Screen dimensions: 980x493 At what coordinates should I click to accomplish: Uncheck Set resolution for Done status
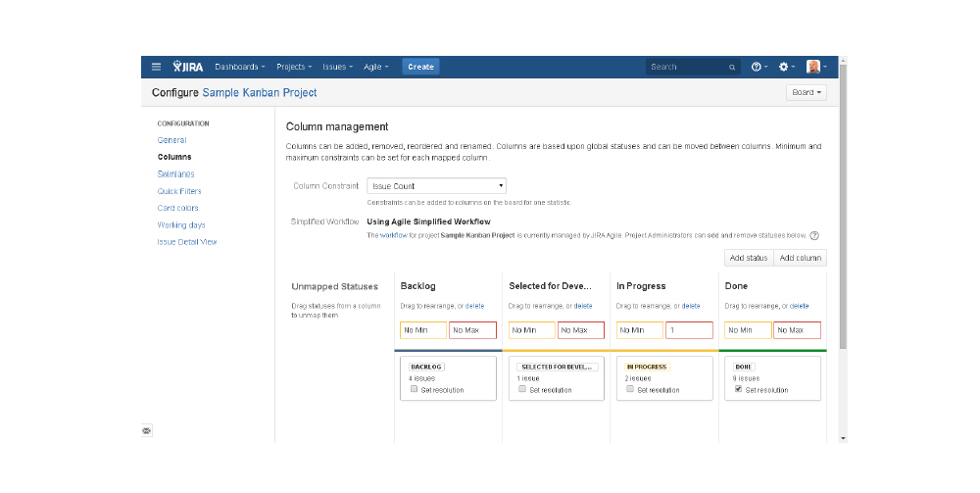point(738,389)
